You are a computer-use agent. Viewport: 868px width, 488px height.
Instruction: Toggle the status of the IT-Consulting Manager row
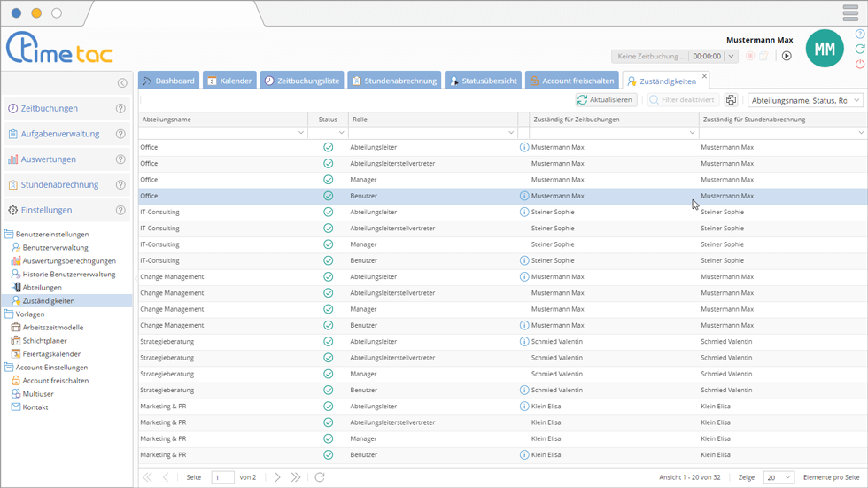pos(329,244)
